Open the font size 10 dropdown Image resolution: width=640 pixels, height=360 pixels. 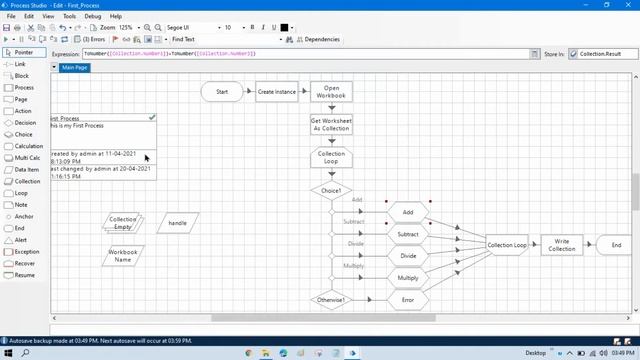pos(244,28)
